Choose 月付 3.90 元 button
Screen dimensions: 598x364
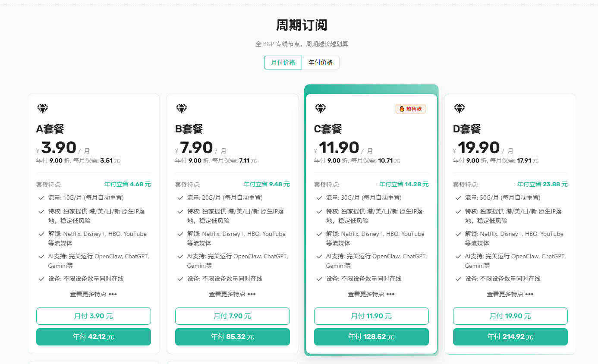click(x=94, y=316)
